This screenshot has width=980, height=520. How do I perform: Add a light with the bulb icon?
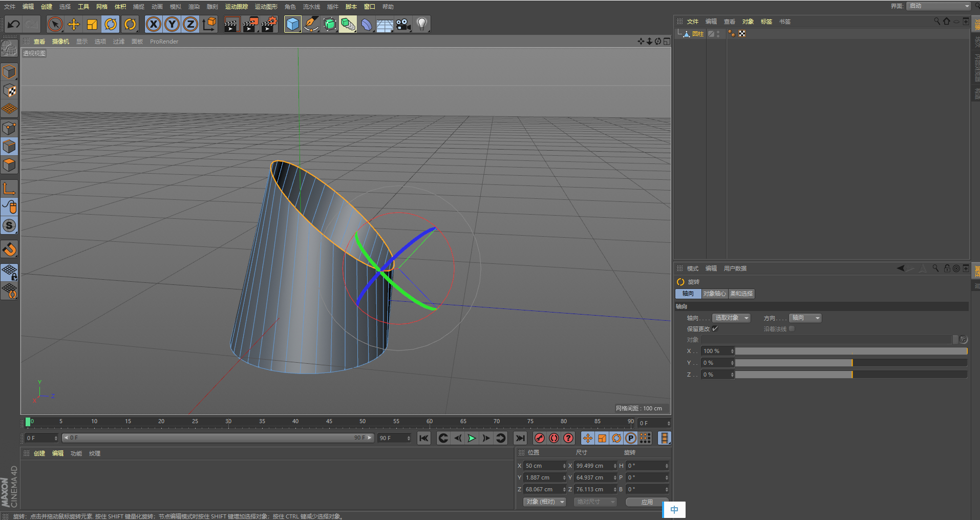(x=422, y=24)
